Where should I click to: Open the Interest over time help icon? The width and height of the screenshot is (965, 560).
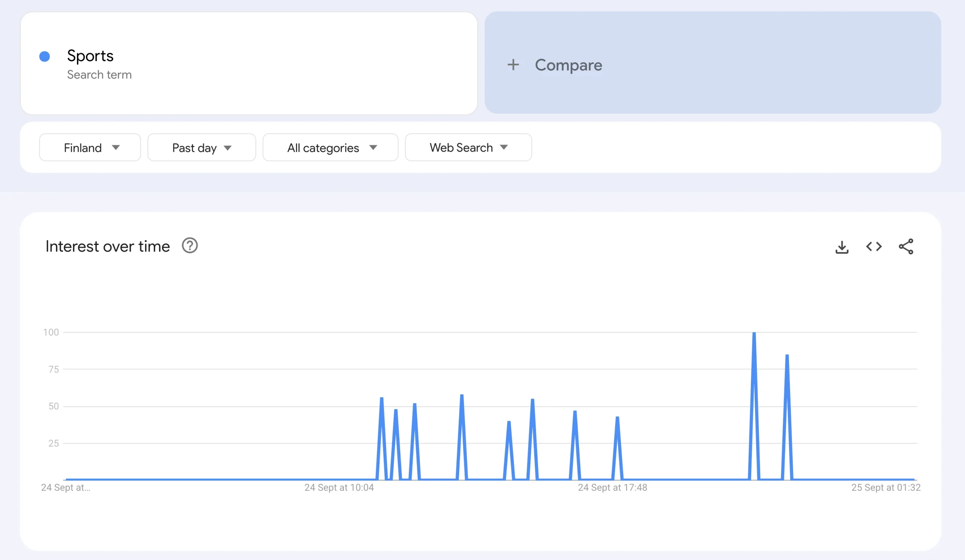(x=190, y=246)
